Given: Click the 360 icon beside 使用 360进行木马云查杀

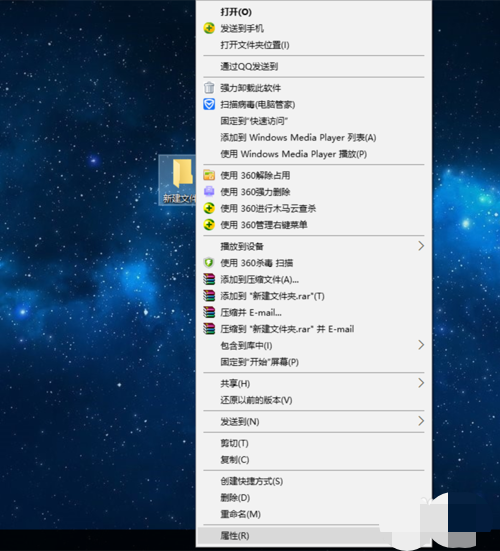Looking at the screenshot, I should point(209,208).
